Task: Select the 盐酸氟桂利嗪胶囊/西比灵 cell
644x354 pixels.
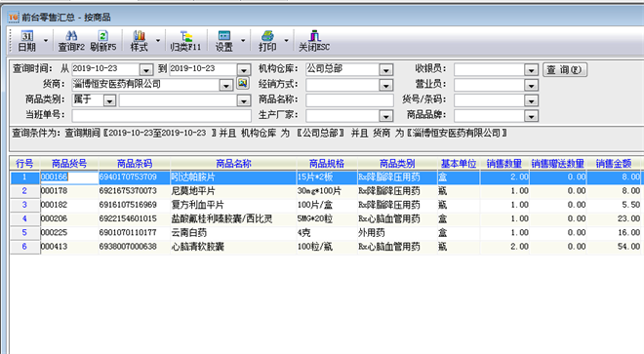Action: coord(233,218)
